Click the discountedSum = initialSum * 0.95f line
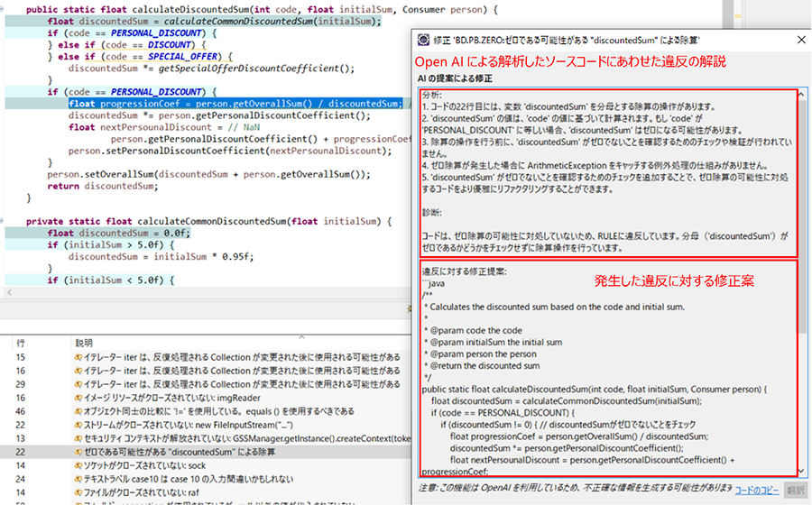The image size is (812, 505). tap(161, 256)
